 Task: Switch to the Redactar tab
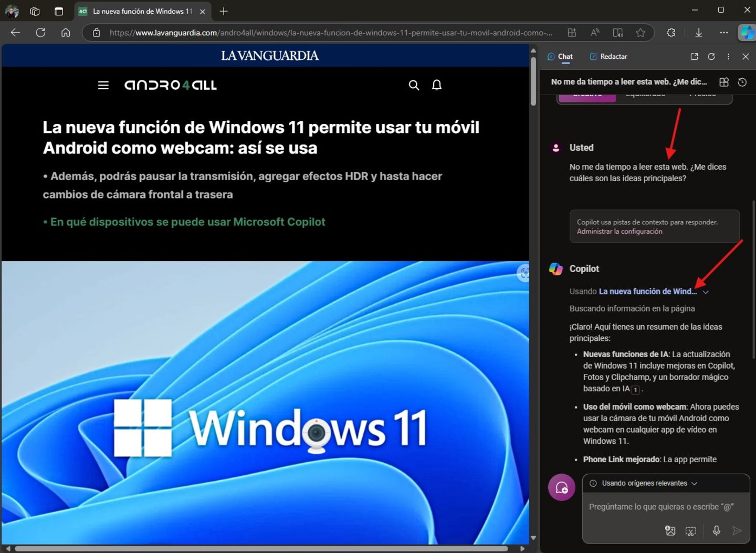608,56
